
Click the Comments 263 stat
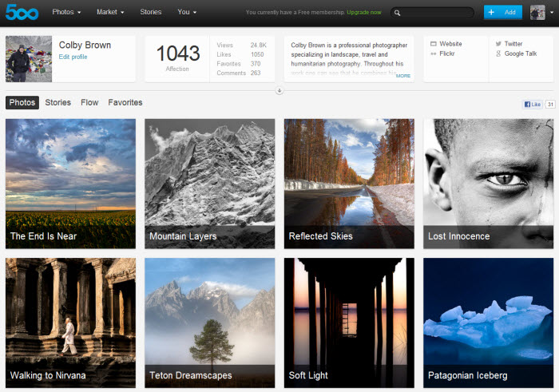point(239,73)
